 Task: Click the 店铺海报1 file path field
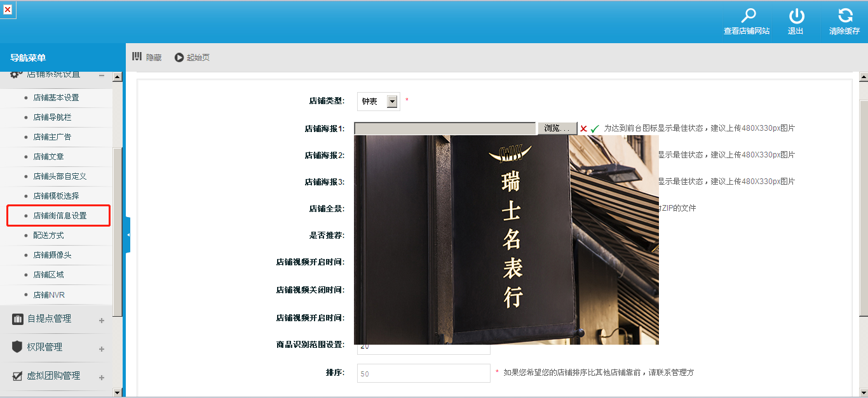click(x=445, y=128)
